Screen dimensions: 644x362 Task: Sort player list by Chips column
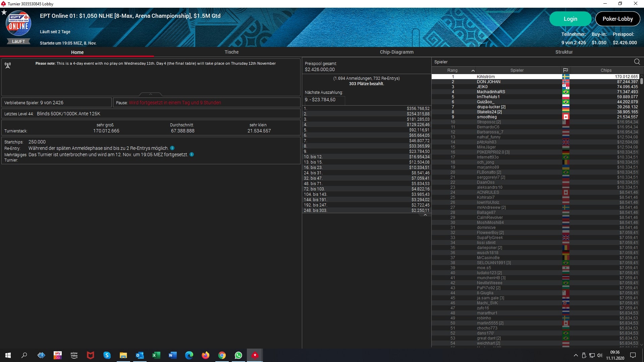pos(606,70)
